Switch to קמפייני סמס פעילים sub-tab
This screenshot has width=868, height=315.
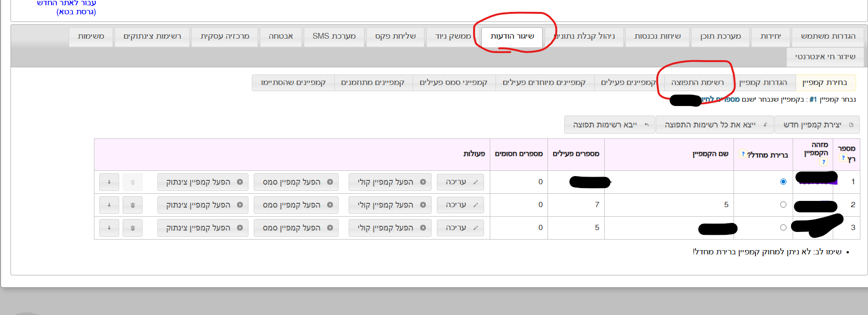(x=454, y=83)
